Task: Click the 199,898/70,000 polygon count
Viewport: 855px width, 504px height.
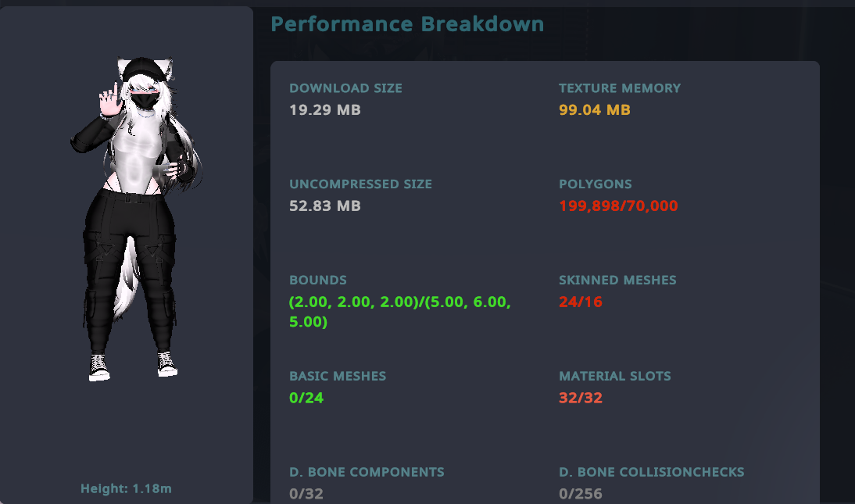Action: click(618, 206)
